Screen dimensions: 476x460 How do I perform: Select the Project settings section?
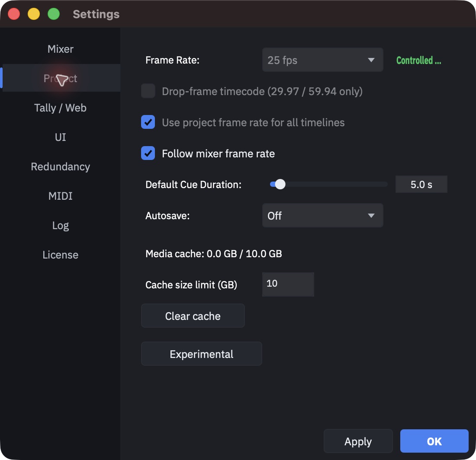(61, 78)
